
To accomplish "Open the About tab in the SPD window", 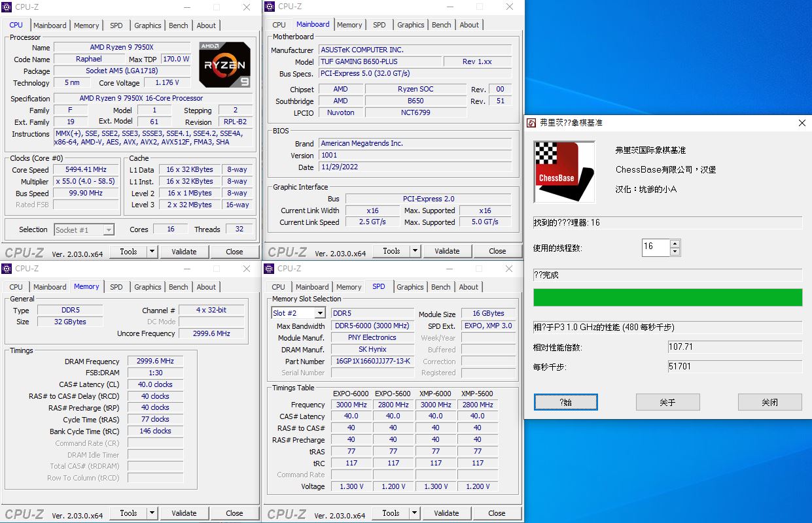I will (468, 287).
